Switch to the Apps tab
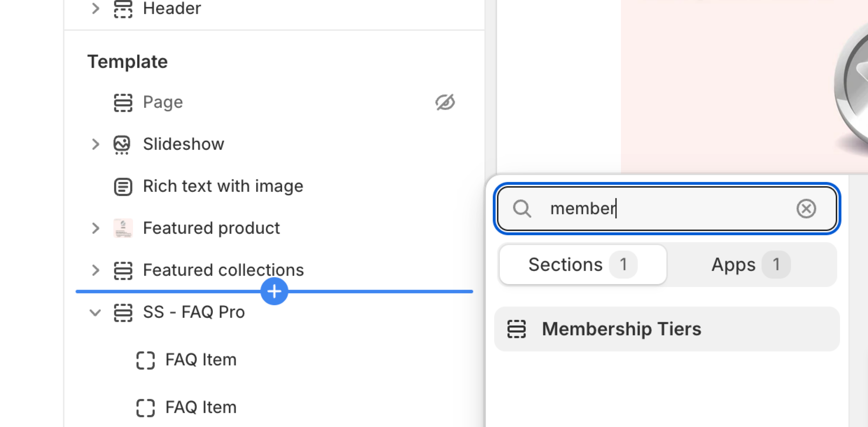 click(x=751, y=265)
